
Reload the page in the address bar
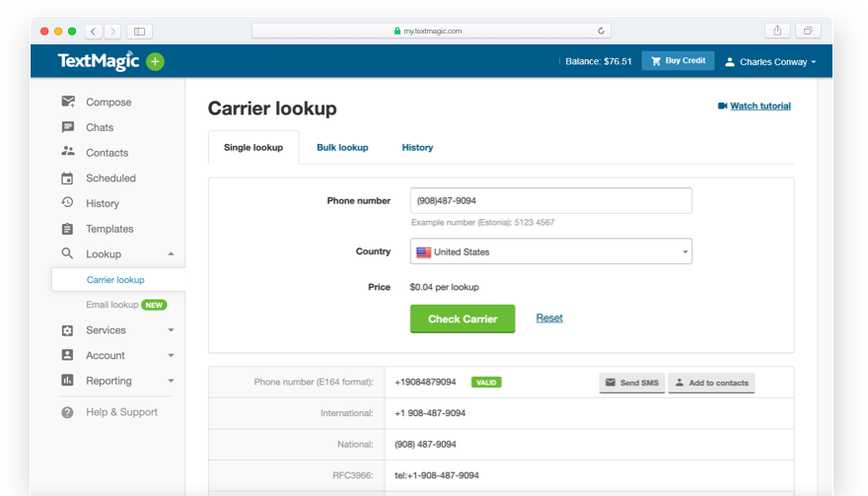[601, 31]
